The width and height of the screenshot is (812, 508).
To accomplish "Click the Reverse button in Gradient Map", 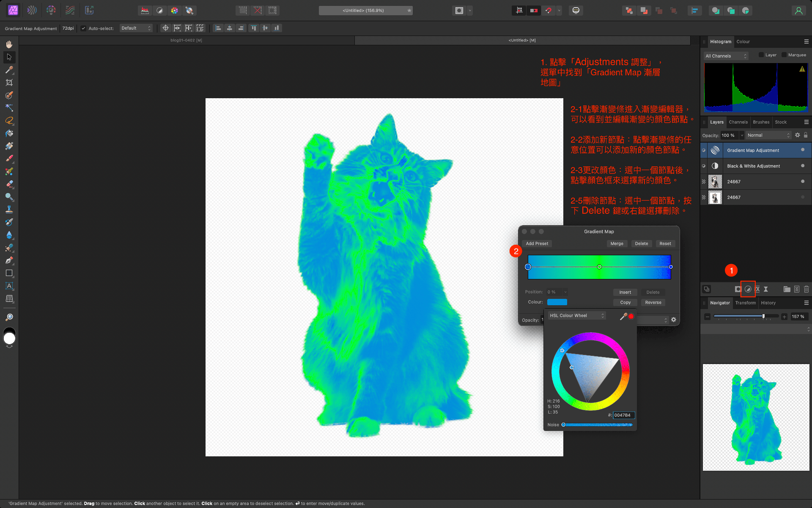I will (x=653, y=302).
